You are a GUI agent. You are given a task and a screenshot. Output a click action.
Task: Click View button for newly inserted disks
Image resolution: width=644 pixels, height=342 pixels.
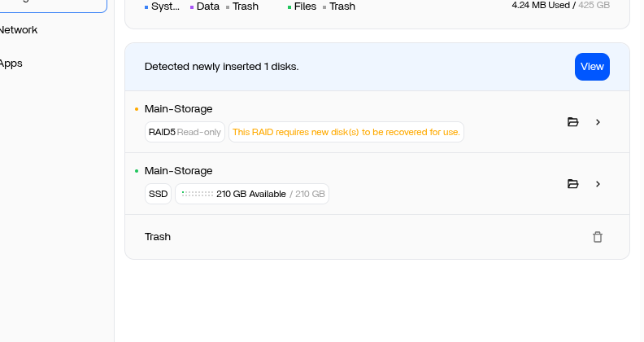click(x=592, y=67)
